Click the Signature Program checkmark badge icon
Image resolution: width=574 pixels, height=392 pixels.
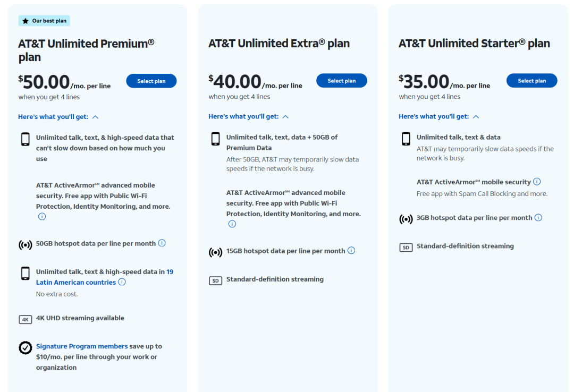[x=26, y=347]
